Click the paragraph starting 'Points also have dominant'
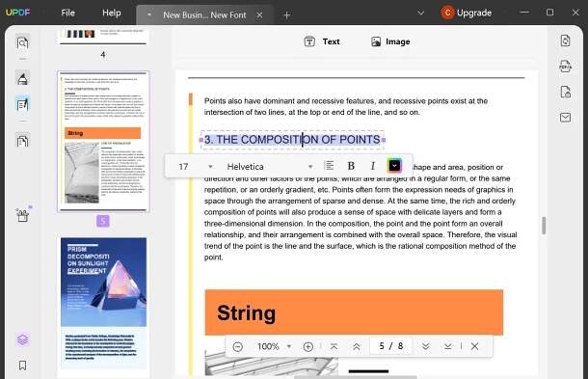The height and width of the screenshot is (379, 588). tap(346, 107)
